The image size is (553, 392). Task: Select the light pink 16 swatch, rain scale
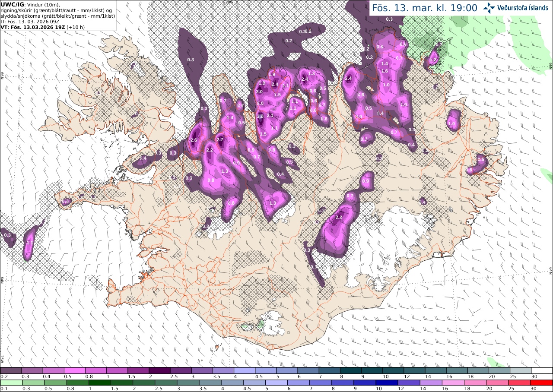coord(453,383)
